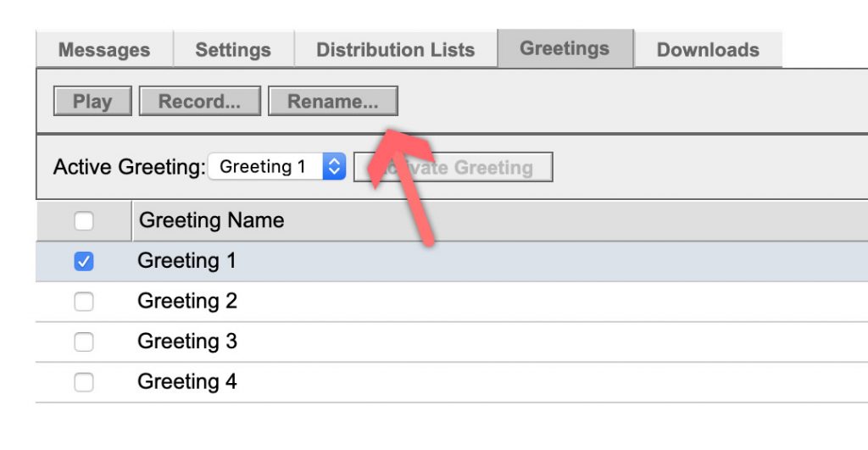
Task: Select the Greeting 3 row name
Action: point(187,342)
